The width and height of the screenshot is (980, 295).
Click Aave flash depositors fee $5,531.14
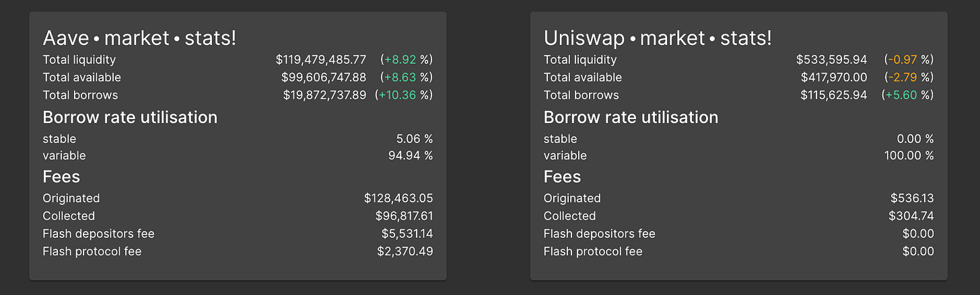click(x=407, y=234)
